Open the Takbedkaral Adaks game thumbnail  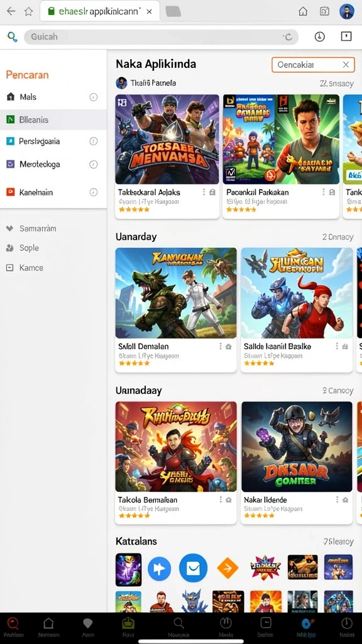click(x=167, y=139)
